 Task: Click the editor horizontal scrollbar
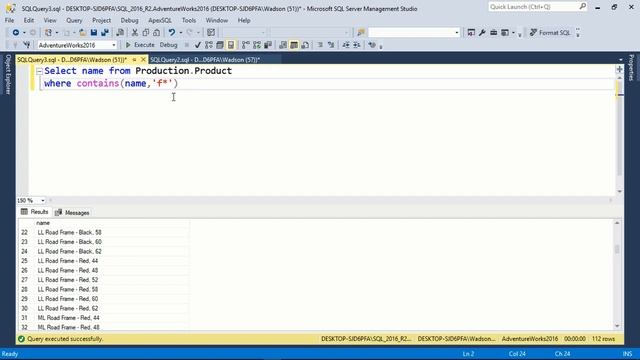coord(331,200)
